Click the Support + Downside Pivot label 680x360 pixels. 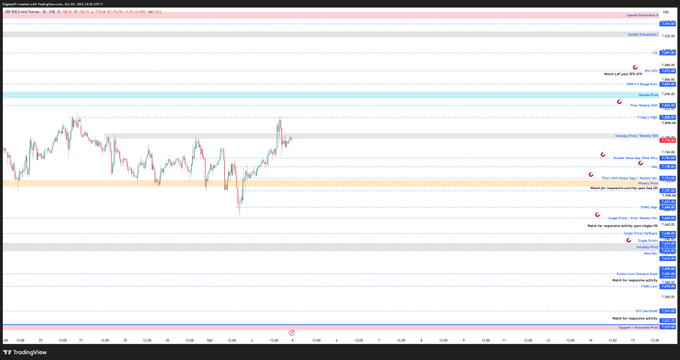[x=638, y=327]
